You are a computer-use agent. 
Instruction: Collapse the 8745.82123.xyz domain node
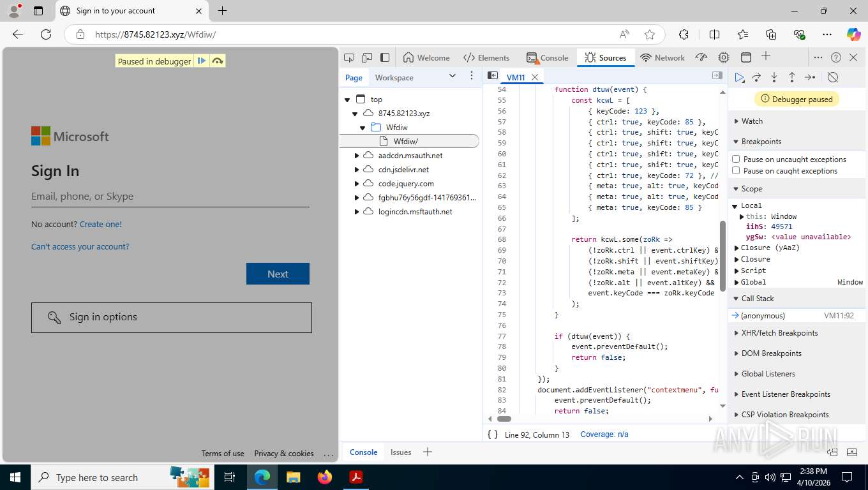(355, 114)
